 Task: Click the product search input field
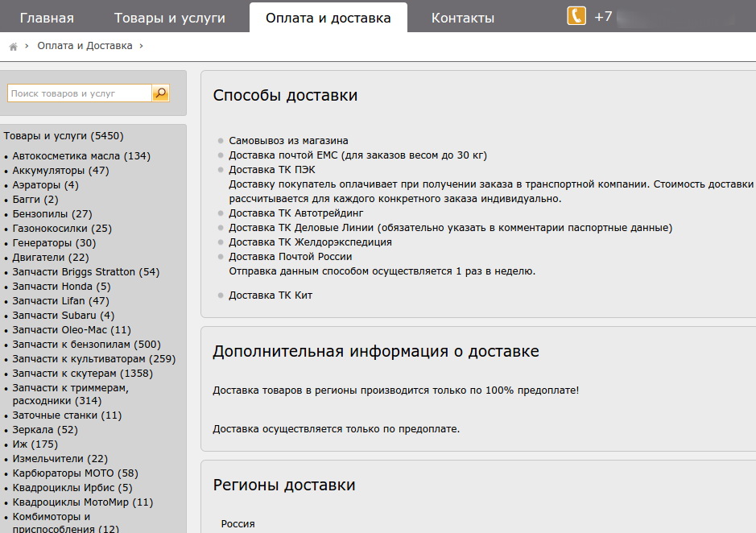pos(79,93)
